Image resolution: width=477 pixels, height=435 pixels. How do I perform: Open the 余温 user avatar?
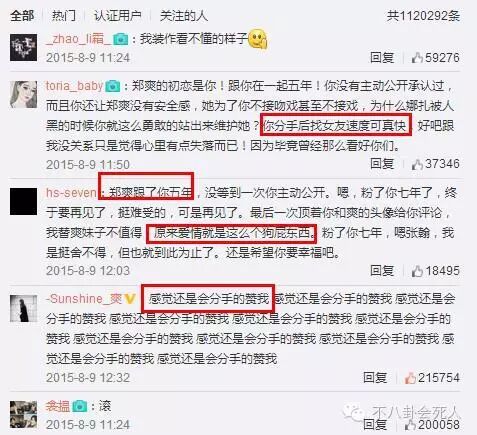23,415
